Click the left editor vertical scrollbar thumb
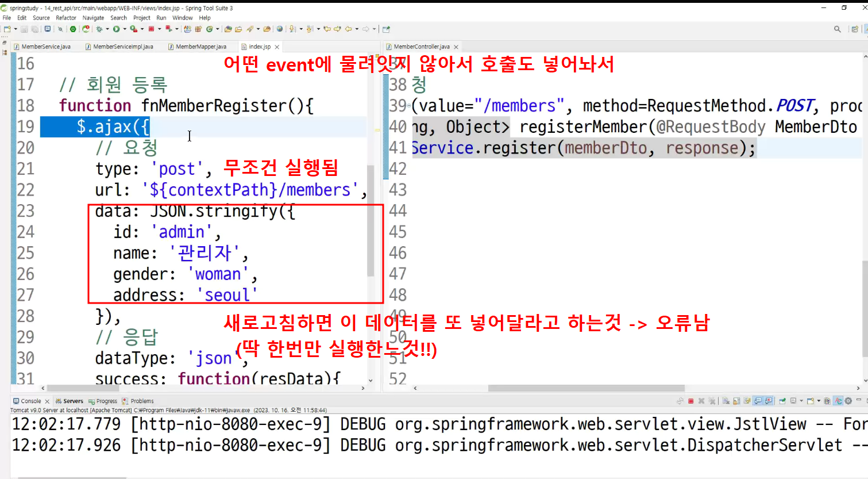The height and width of the screenshot is (479, 868). pyautogui.click(x=371, y=221)
